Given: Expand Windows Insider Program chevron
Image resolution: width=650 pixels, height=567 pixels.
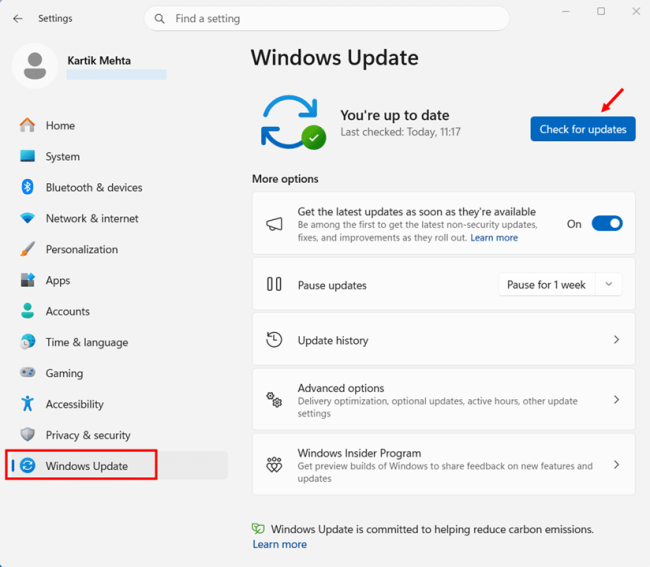Looking at the screenshot, I should point(616,465).
